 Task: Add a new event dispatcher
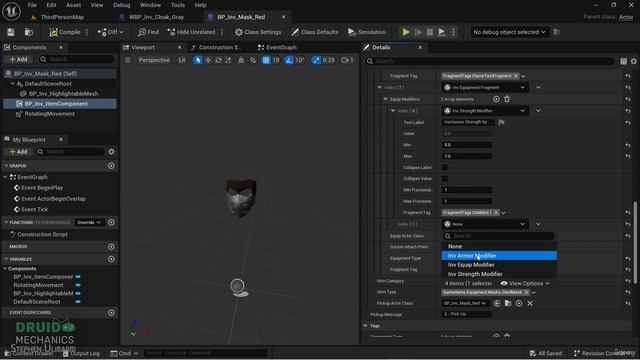(x=111, y=313)
